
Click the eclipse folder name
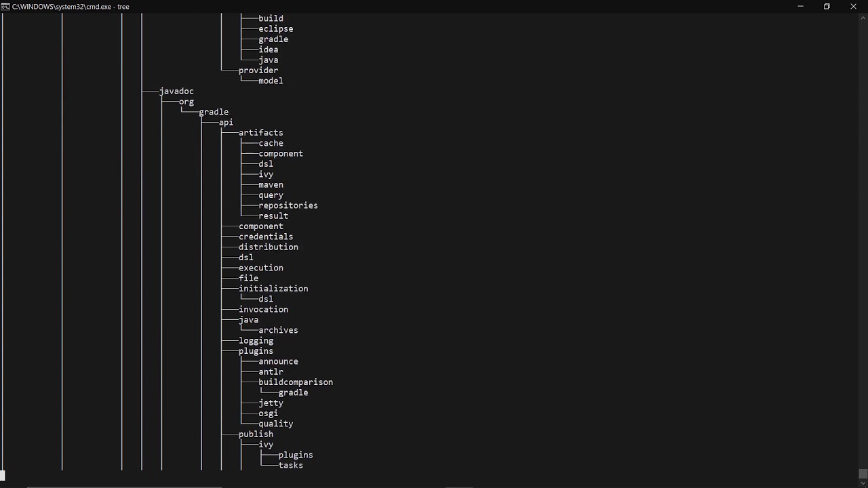[275, 29]
